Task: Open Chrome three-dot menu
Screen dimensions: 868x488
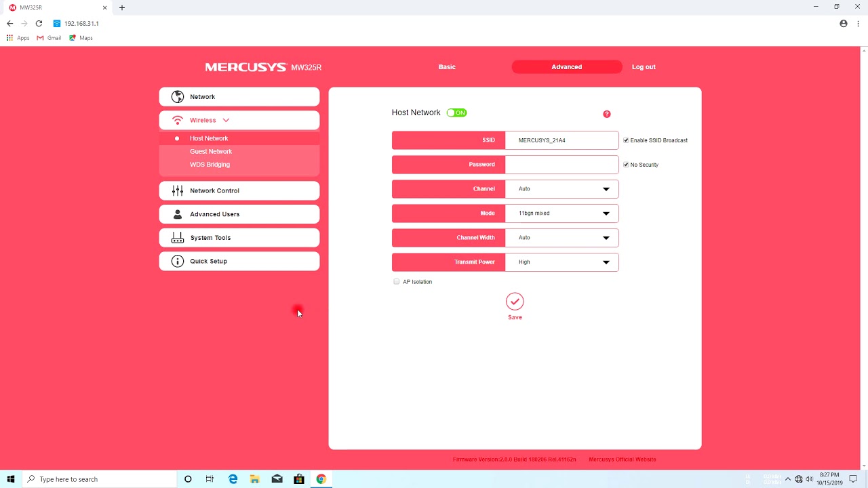Action: pyautogui.click(x=859, y=23)
